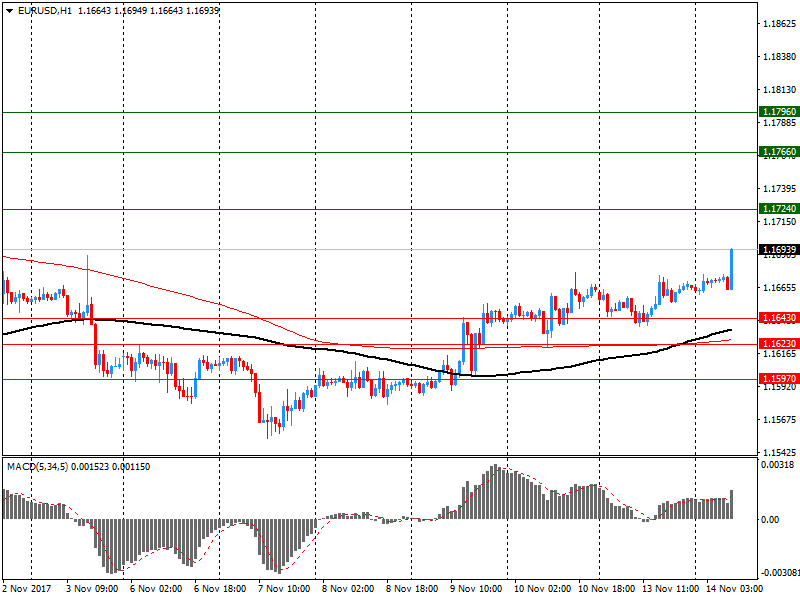Select the latest tall blue candlestick
Screen dimensions: 800x600
pos(732,269)
